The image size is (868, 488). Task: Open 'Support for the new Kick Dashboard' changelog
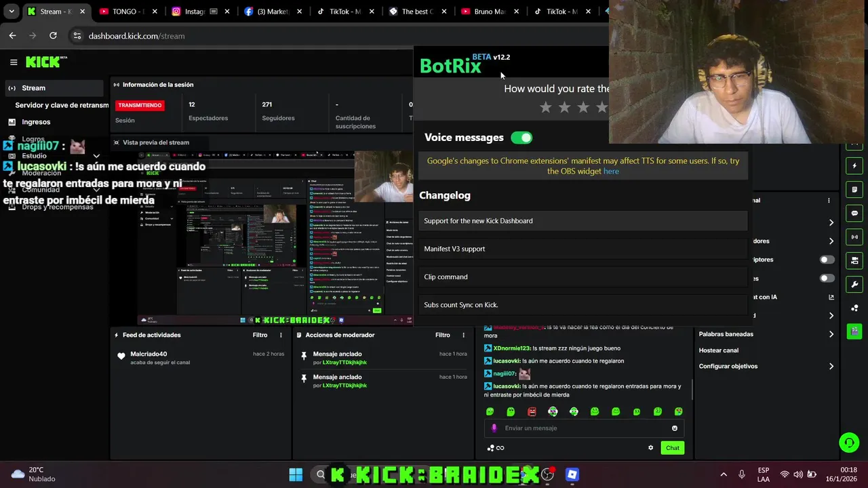tap(583, 221)
